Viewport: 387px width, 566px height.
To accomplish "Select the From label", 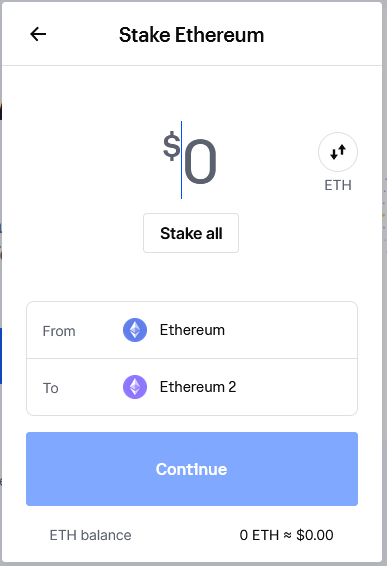I will [59, 331].
